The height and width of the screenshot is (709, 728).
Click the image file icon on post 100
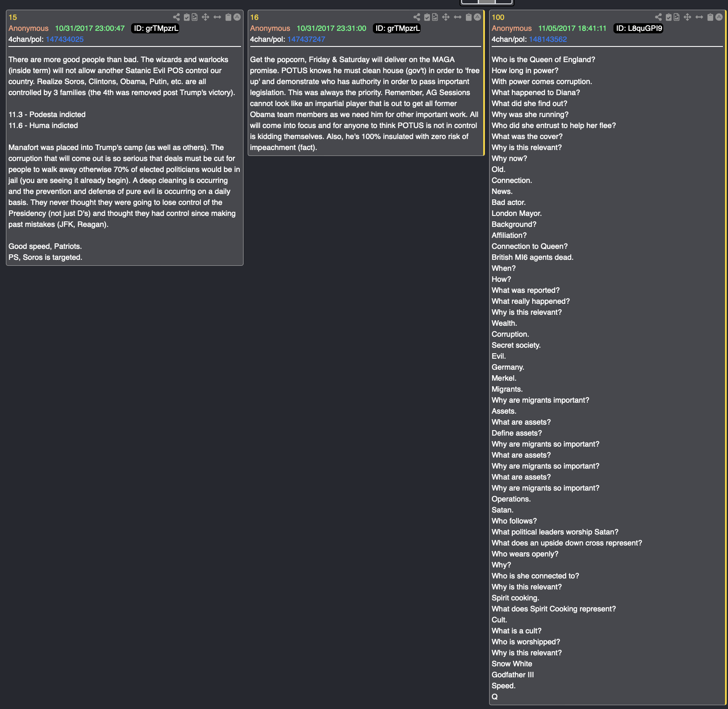676,17
